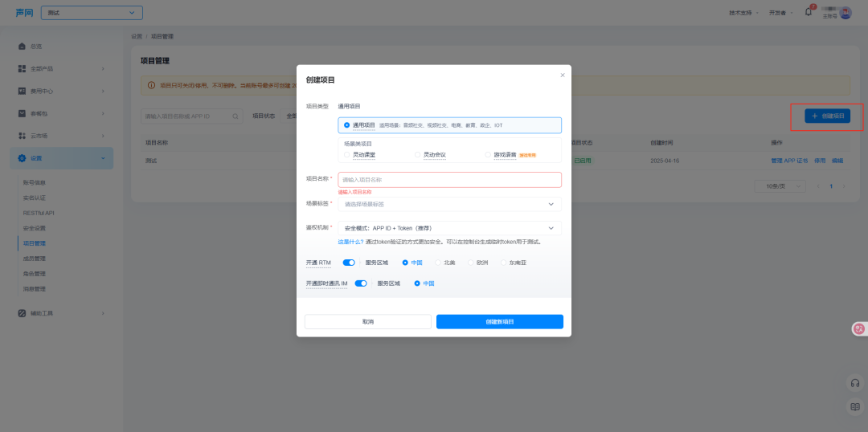Click the warning info icon in banner
The width and height of the screenshot is (868, 432).
click(x=151, y=86)
